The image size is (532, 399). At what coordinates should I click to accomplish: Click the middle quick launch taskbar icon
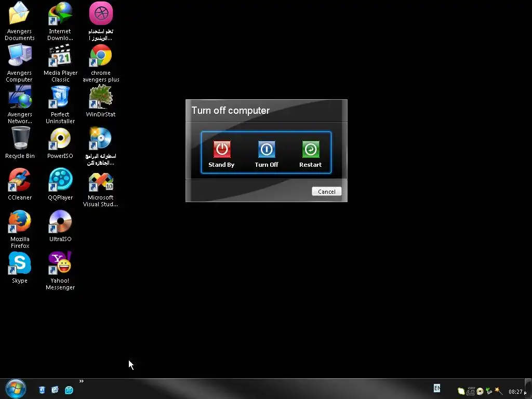point(55,390)
